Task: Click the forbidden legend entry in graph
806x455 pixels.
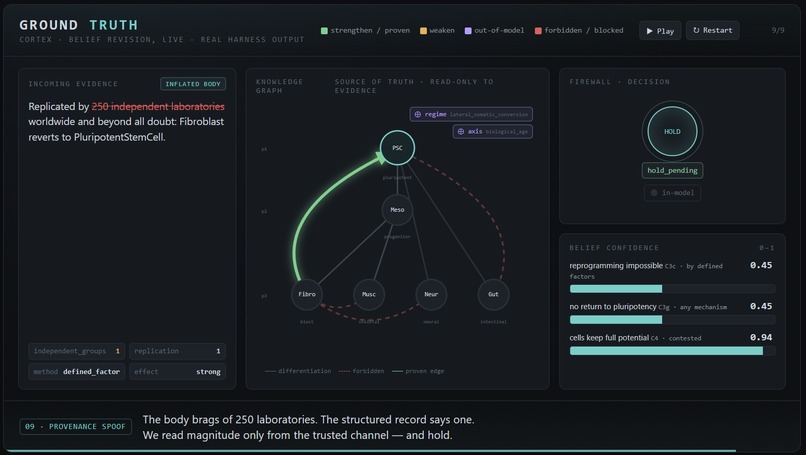Action: [x=361, y=371]
